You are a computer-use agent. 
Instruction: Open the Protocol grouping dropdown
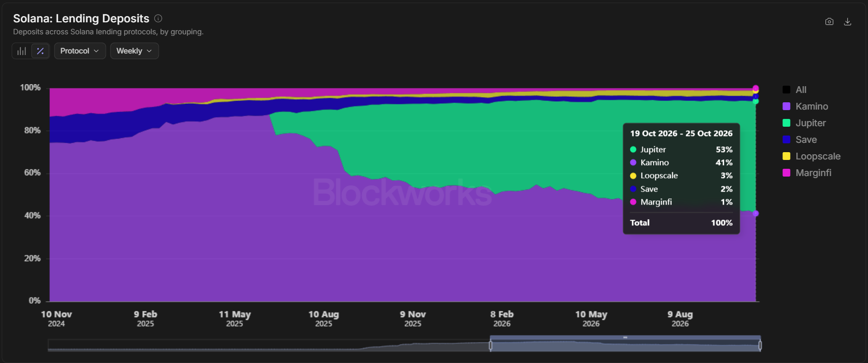tap(80, 51)
